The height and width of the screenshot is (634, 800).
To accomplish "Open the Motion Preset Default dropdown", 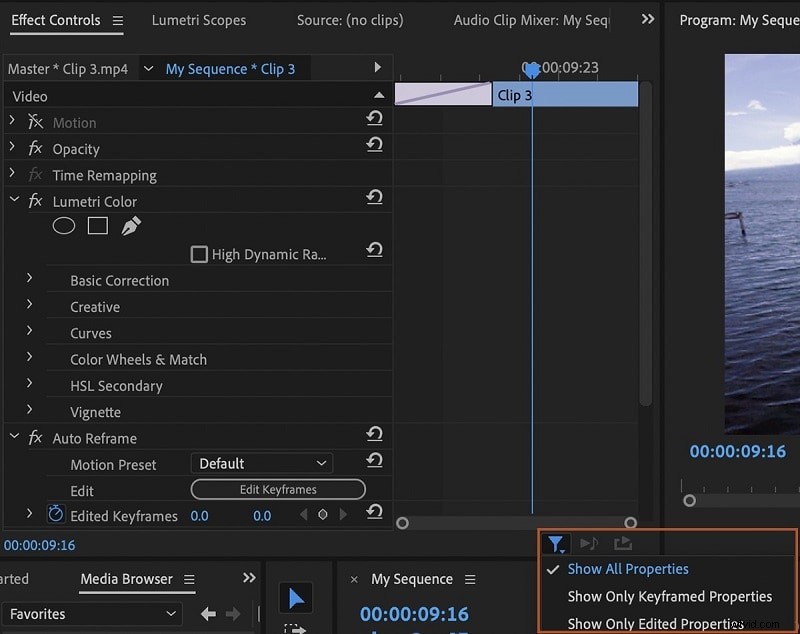I will tap(261, 463).
